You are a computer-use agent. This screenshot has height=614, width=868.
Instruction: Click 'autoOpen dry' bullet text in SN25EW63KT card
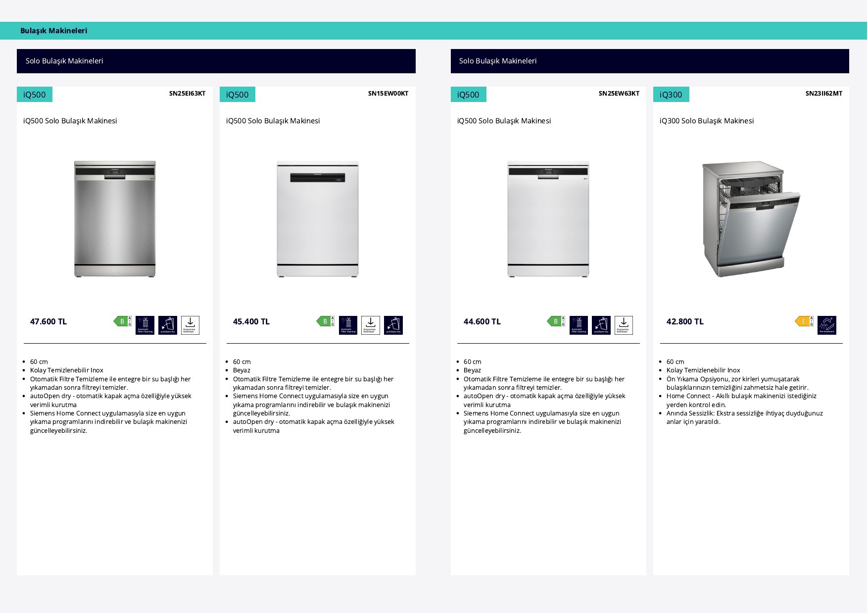coord(544,401)
